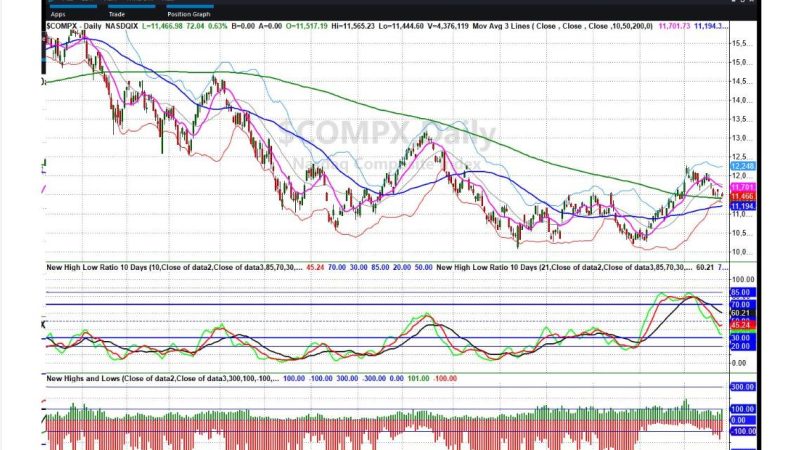The width and height of the screenshot is (800, 450).
Task: Click the -100.00 marker in lower panel axis
Action: point(741,431)
